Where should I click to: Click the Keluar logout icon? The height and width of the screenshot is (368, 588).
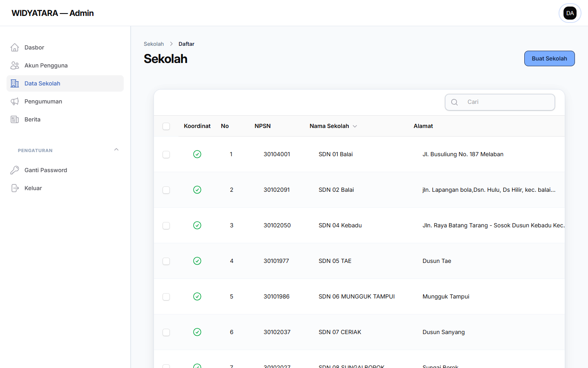15,188
